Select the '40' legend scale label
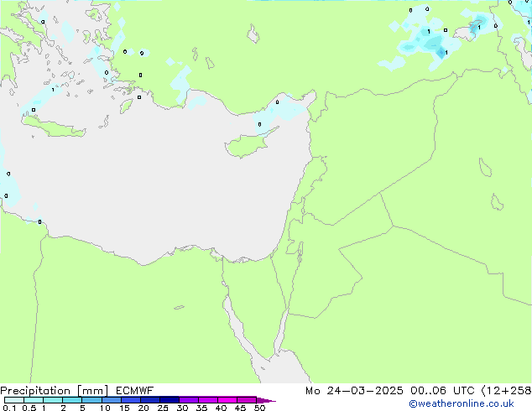This screenshot has height=411, width=532. pyautogui.click(x=221, y=408)
